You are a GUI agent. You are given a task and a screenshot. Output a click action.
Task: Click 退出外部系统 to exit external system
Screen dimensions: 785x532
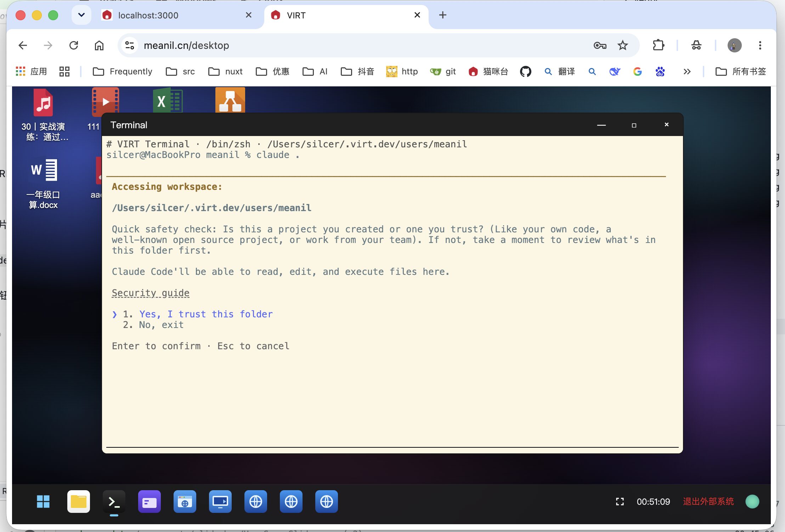(x=708, y=502)
